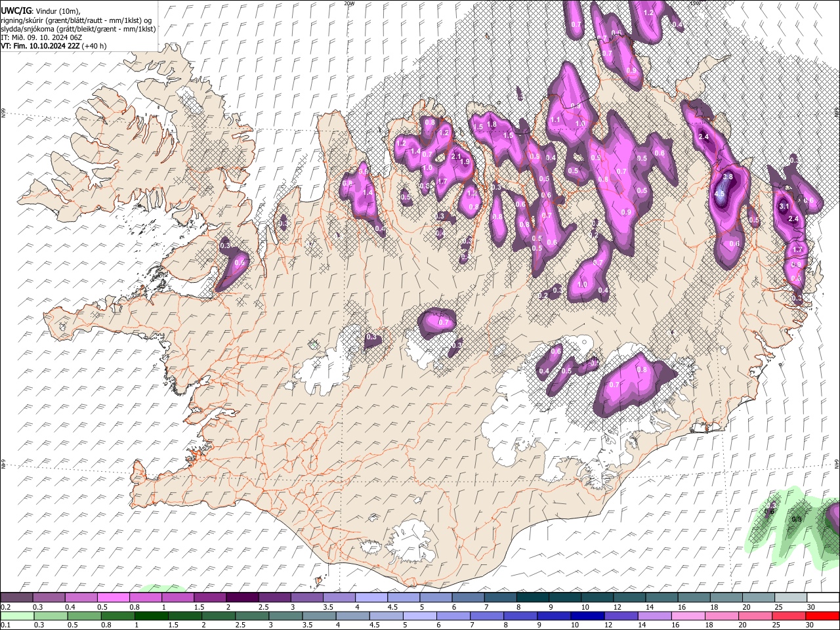Click the 'VT: Fim. 10.10.2024 22Z (+40 h)' line
Viewport: 840px width, 630px height.
pyautogui.click(x=54, y=46)
